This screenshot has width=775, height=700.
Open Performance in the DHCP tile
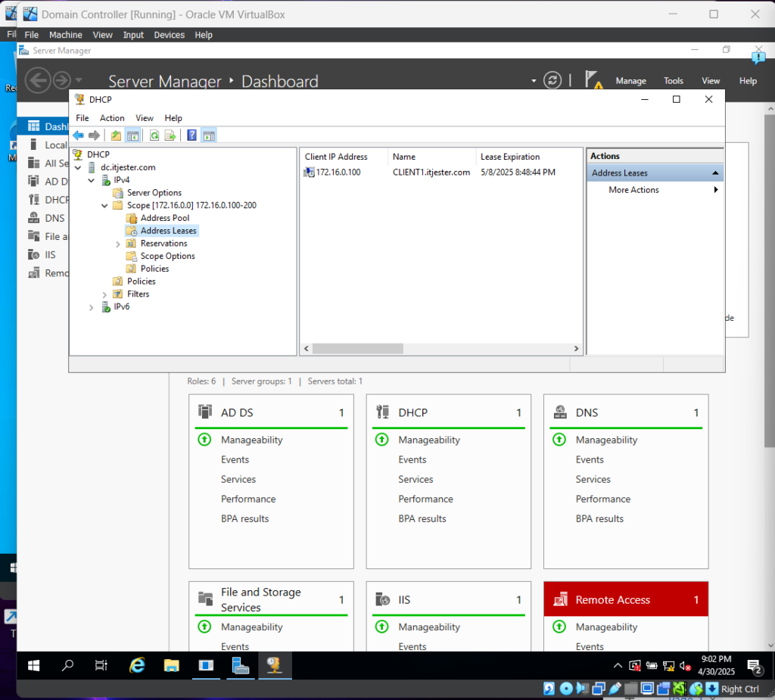pos(425,499)
